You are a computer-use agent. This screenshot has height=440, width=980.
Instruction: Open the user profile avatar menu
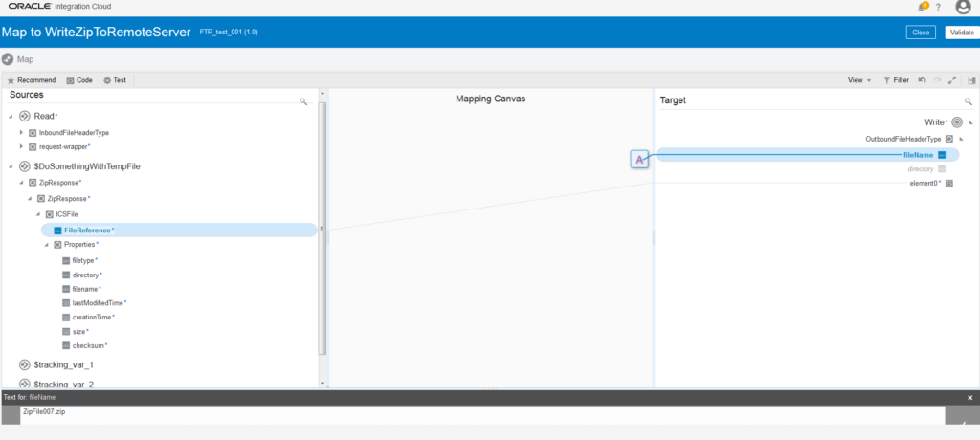click(x=963, y=7)
